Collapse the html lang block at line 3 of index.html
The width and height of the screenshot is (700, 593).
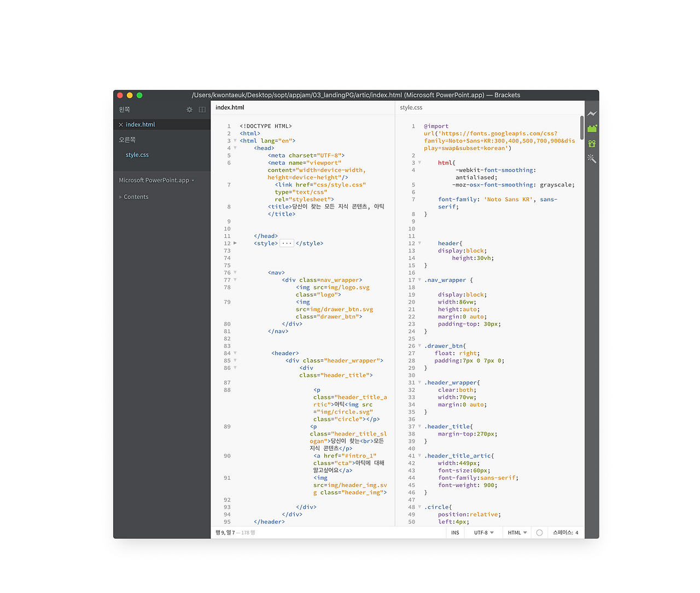[x=235, y=141]
